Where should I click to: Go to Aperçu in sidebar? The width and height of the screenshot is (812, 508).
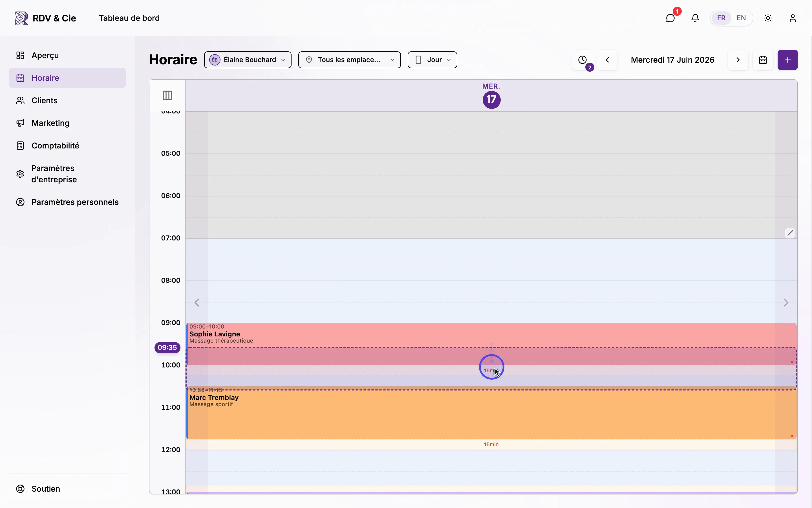67,55
